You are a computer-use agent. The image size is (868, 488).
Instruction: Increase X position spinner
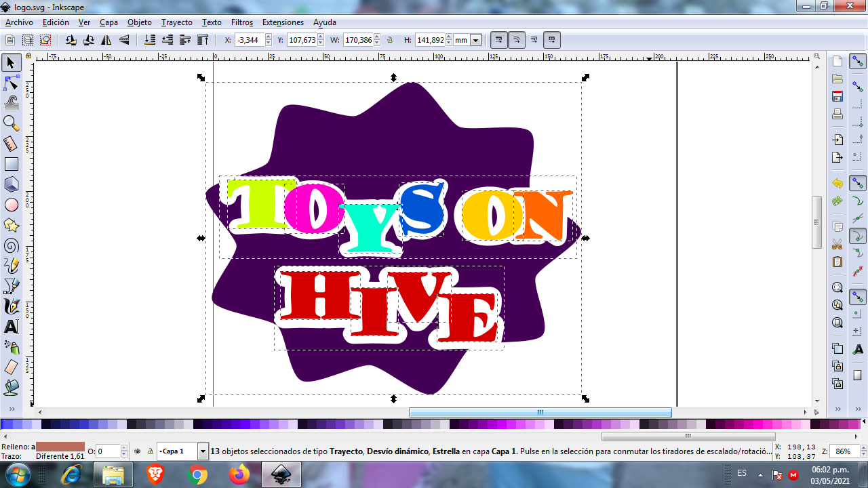(268, 37)
